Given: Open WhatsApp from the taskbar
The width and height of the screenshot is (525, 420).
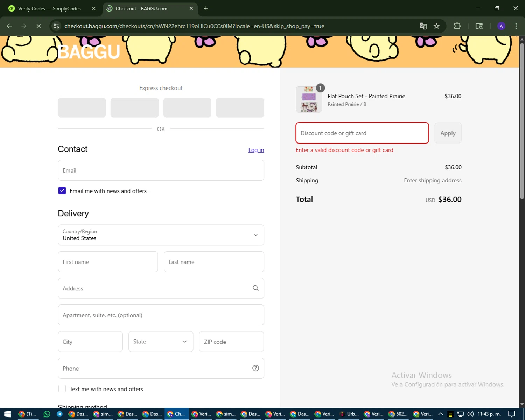Looking at the screenshot, I should tap(47, 414).
